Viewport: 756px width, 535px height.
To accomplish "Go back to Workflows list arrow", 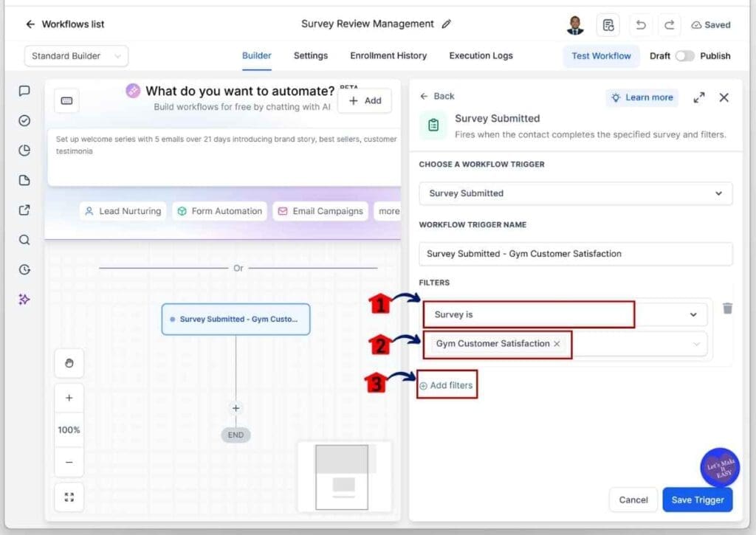I will point(30,24).
